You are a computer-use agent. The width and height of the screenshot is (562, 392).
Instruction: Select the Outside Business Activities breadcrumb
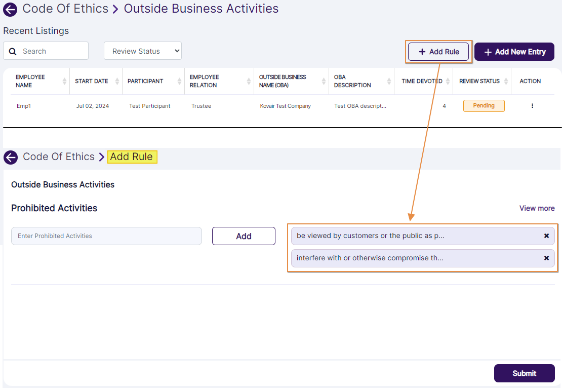(201, 9)
